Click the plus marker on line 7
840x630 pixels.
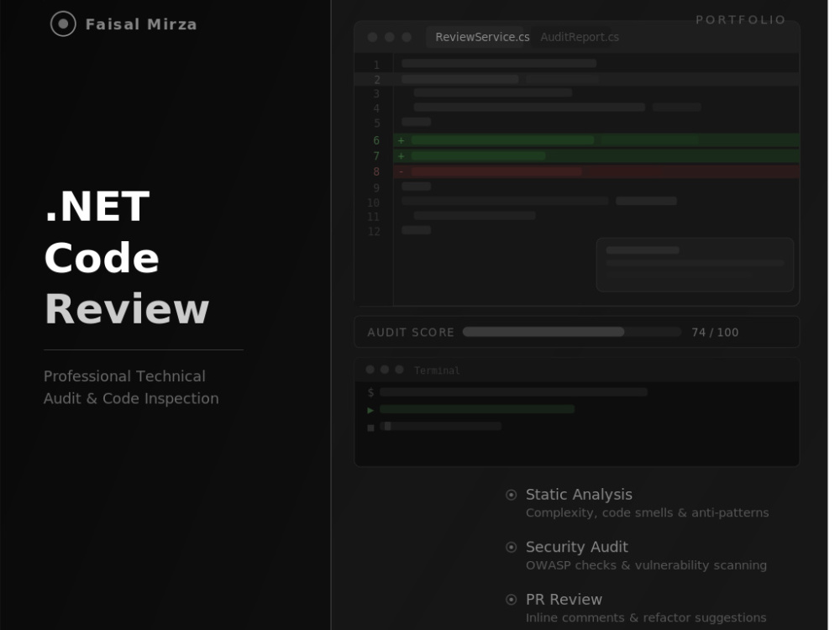click(x=401, y=156)
